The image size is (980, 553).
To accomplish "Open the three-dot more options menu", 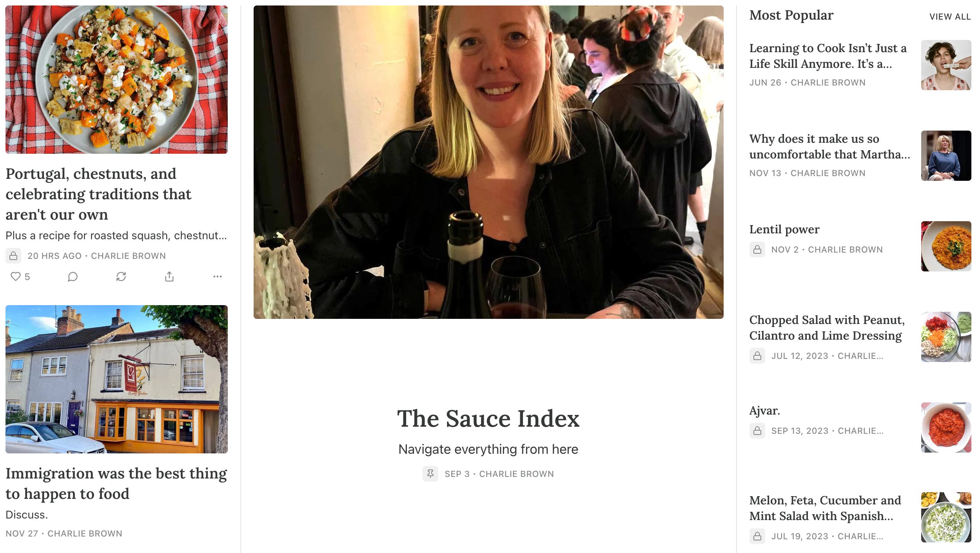I will click(218, 276).
